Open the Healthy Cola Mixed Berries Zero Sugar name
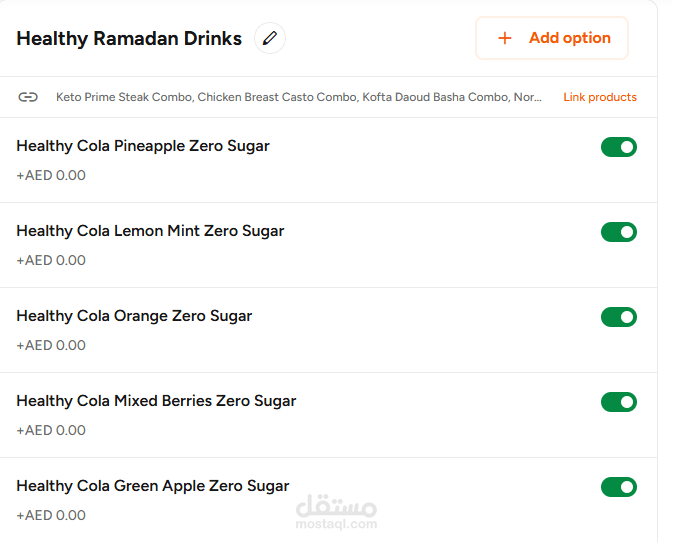Viewport: 673px width, 542px height. [156, 401]
